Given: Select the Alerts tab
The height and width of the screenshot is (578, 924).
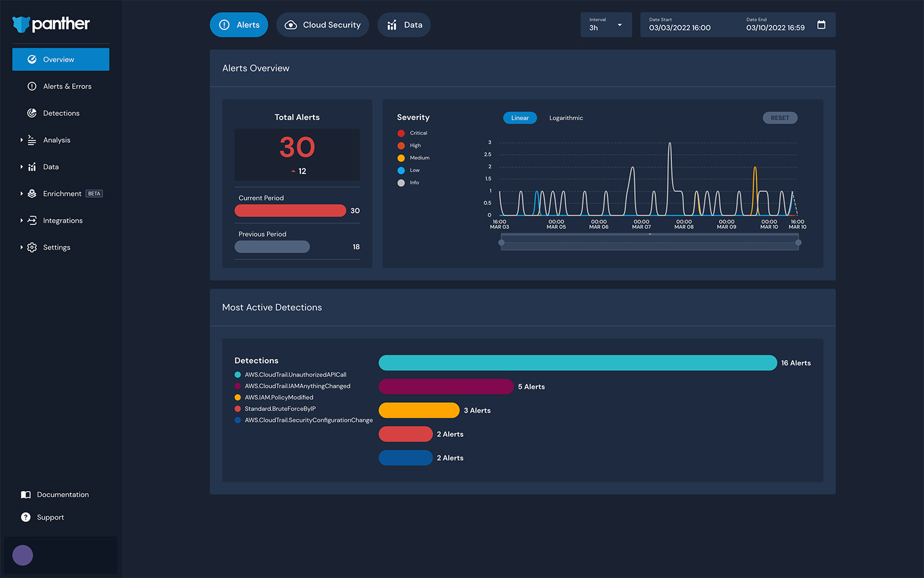Looking at the screenshot, I should click(239, 25).
